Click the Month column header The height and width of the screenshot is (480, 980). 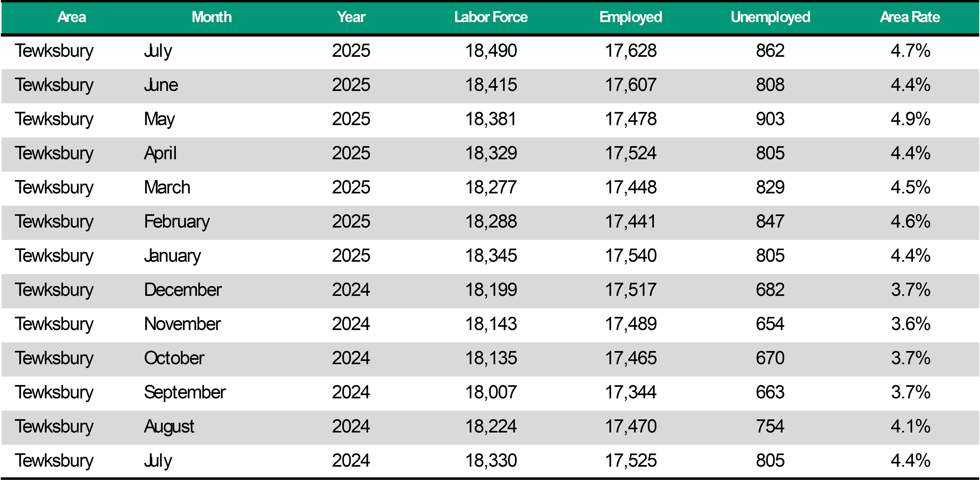click(211, 17)
